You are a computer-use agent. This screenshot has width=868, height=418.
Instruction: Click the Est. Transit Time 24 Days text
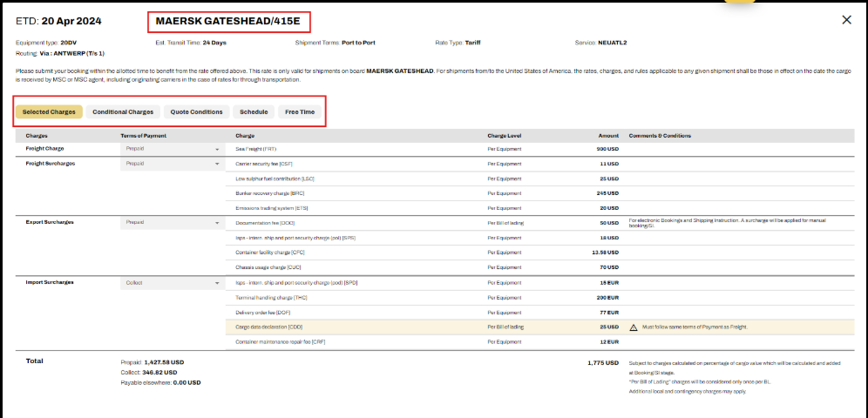point(191,43)
